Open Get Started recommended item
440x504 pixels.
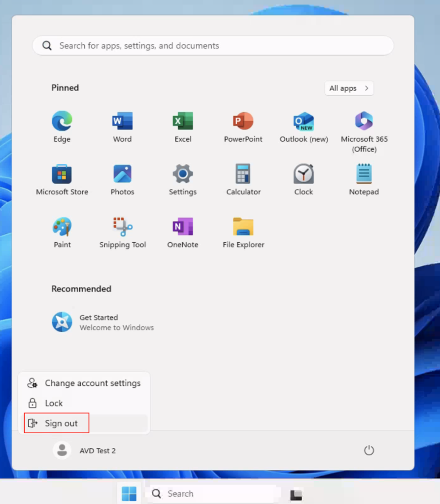click(x=103, y=322)
